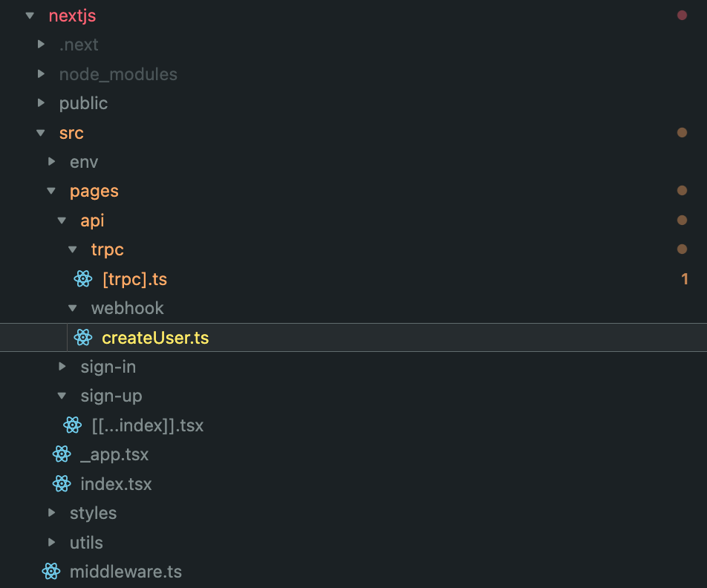Collapse the nextjs root folder arrow
Screen dimensions: 707x588
coord(30,16)
